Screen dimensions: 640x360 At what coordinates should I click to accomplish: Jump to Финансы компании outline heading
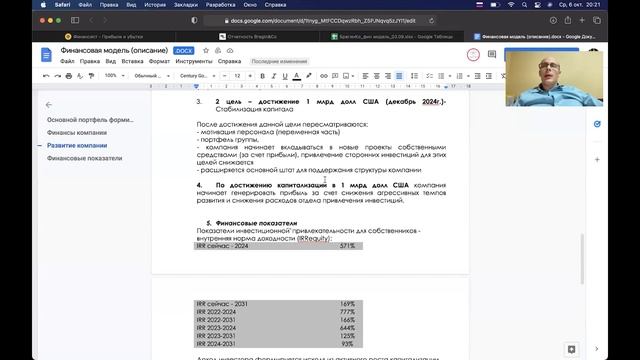click(77, 133)
